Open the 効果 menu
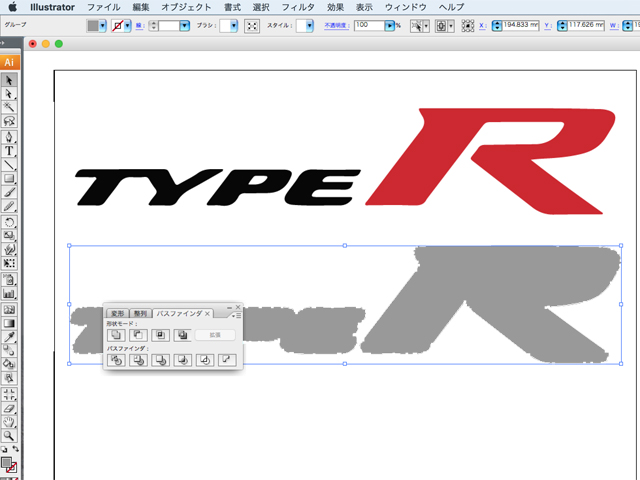This screenshot has width=640, height=480. click(x=336, y=7)
